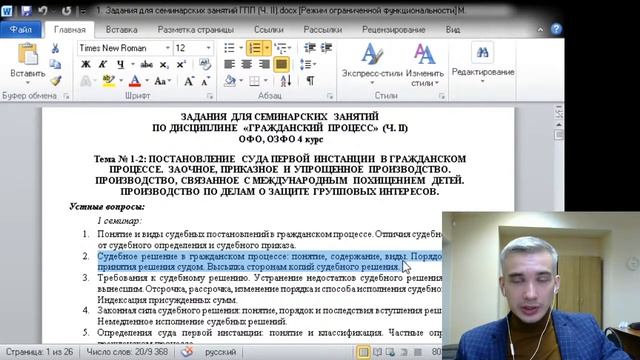Click the Save icon in quick access toolbar
Viewport: 640px width, 360px height.
point(27,11)
